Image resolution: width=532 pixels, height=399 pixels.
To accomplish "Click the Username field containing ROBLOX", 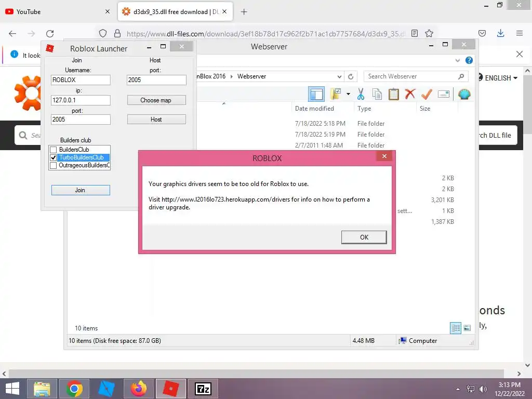I will click(81, 79).
